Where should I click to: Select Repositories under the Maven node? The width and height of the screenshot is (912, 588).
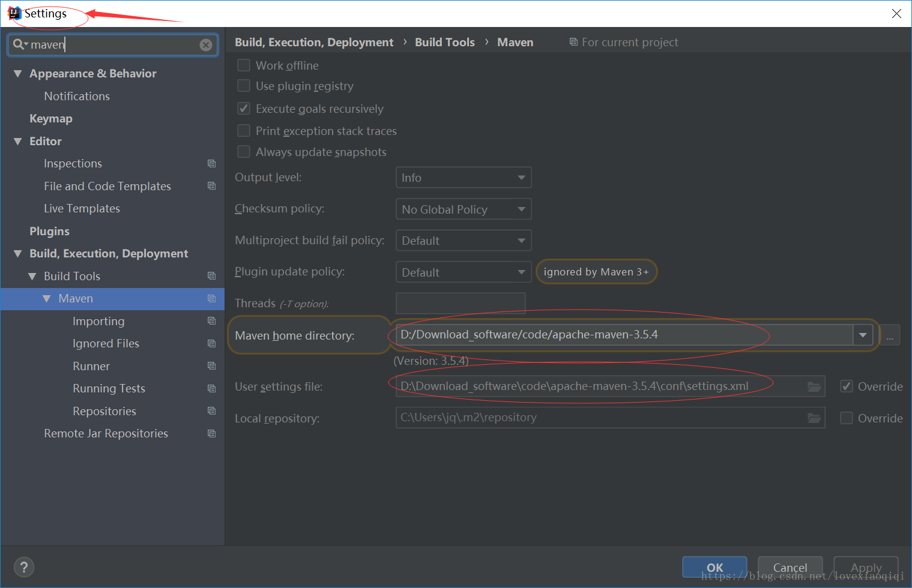[x=104, y=411]
